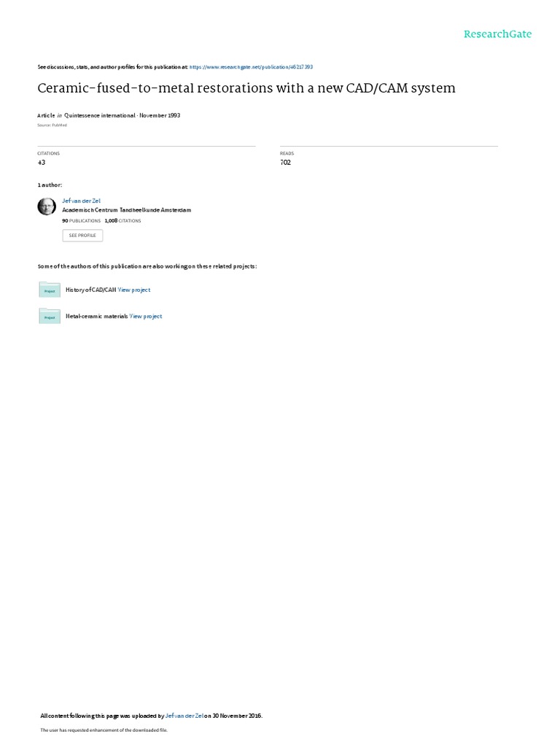Click the Metal-ceramic materials project folder icon
Viewport: 560px width, 747px height.
point(50,316)
